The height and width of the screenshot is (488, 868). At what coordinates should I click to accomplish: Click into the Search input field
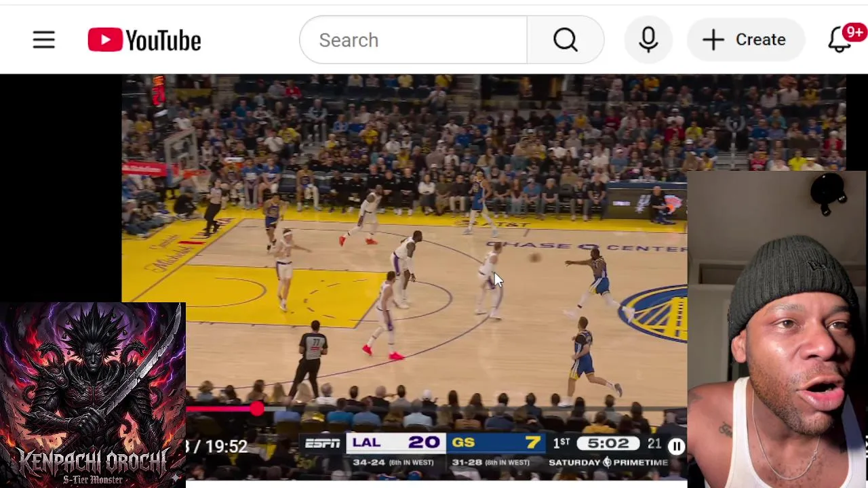413,40
